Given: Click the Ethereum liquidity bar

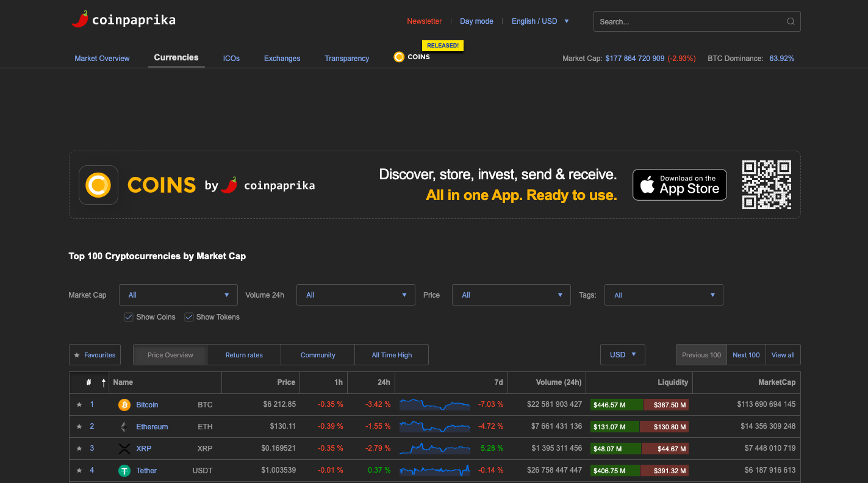Looking at the screenshot, I should [x=639, y=427].
